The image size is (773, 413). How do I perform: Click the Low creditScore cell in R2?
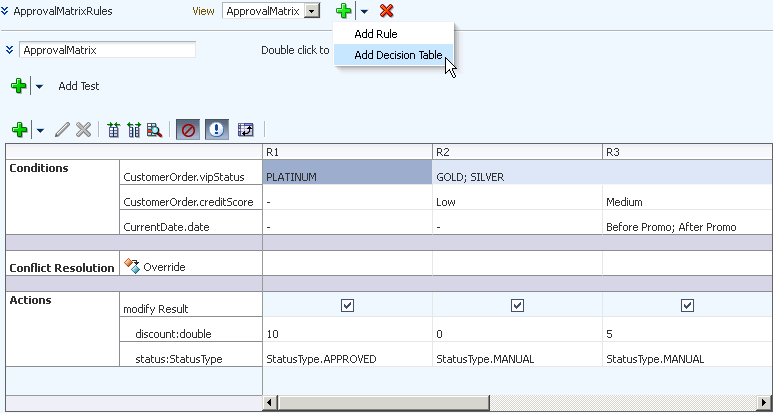coord(518,198)
